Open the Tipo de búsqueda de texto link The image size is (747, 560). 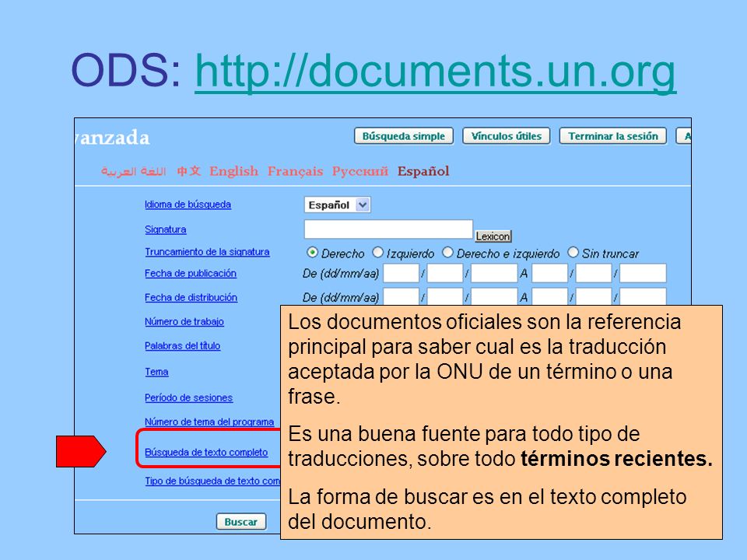(x=212, y=481)
